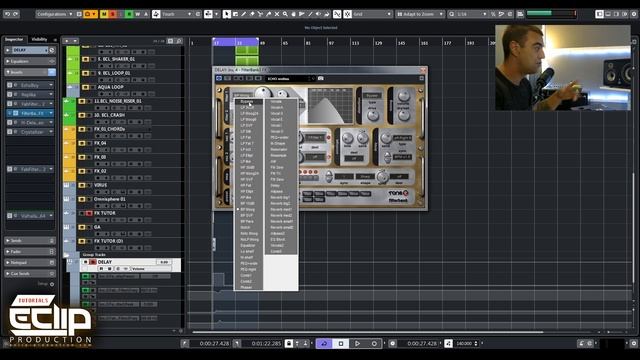Toggle the global Mute M button
Image resolution: width=640 pixels, height=360 pixels.
point(104,14)
